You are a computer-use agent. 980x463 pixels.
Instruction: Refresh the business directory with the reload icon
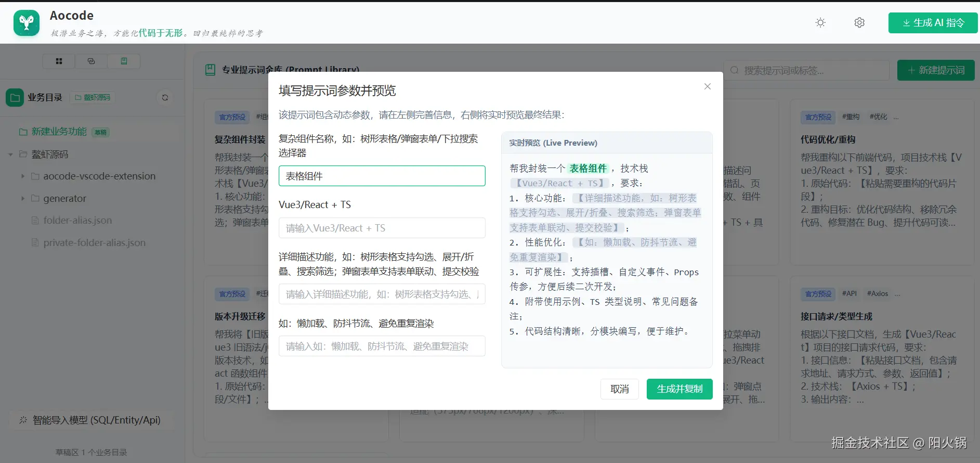coord(165,97)
